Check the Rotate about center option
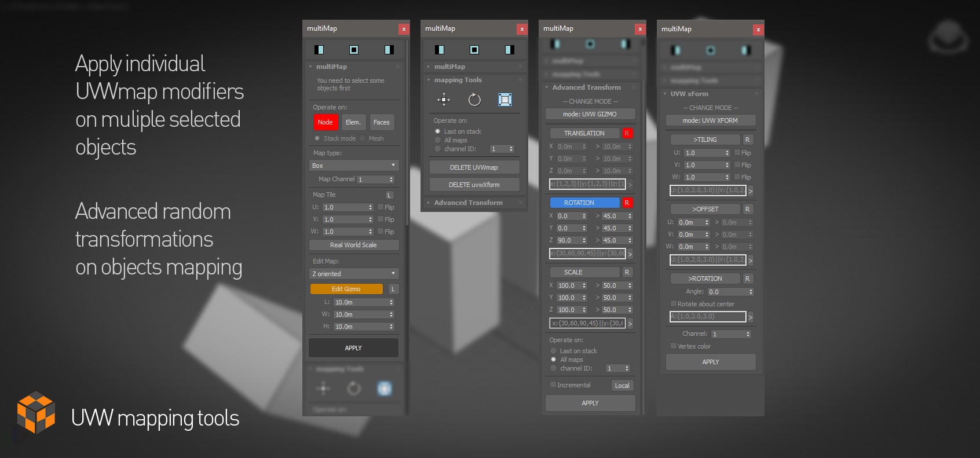 (674, 304)
